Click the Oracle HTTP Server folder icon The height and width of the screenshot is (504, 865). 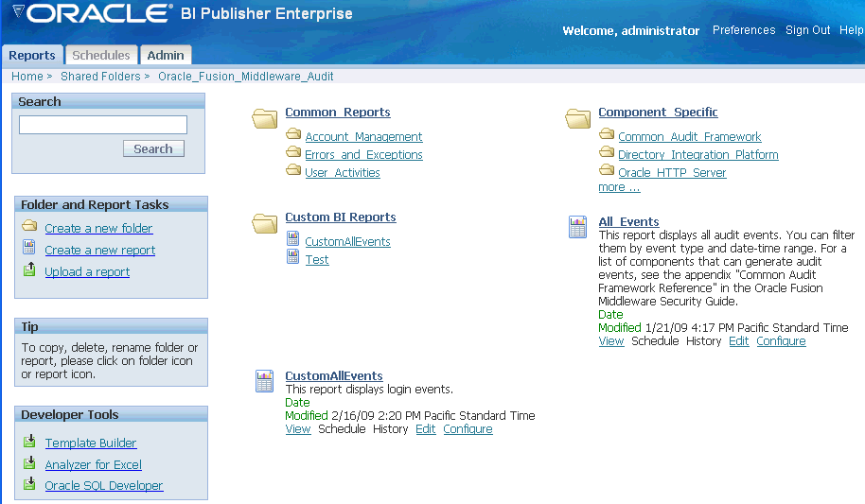[607, 170]
